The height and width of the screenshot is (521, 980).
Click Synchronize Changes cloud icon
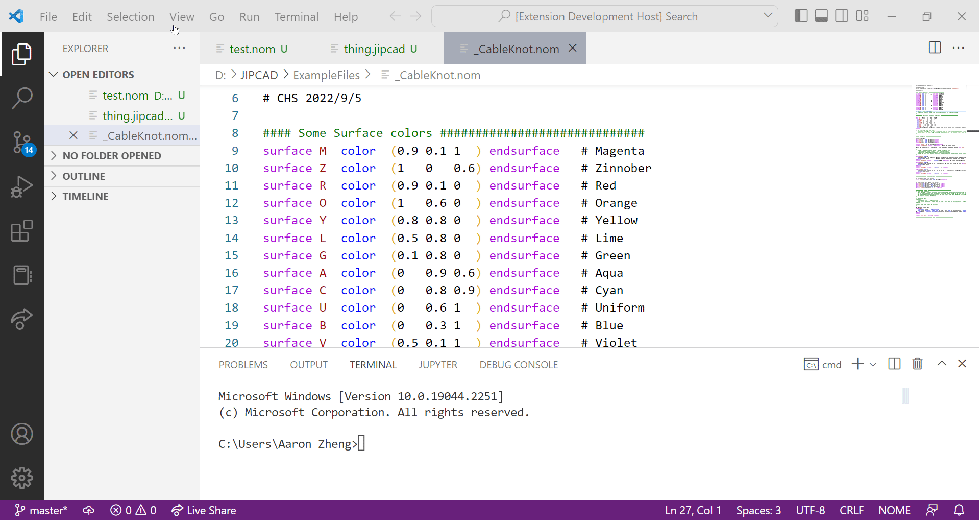(x=89, y=510)
